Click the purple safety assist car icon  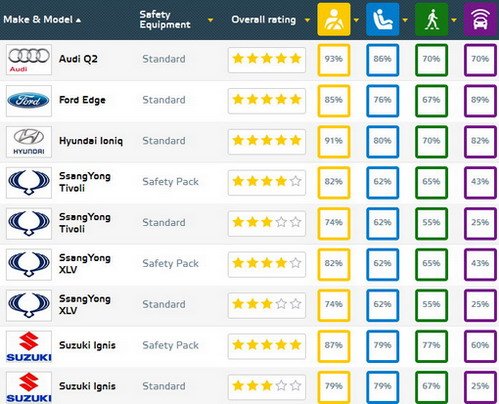(x=480, y=19)
